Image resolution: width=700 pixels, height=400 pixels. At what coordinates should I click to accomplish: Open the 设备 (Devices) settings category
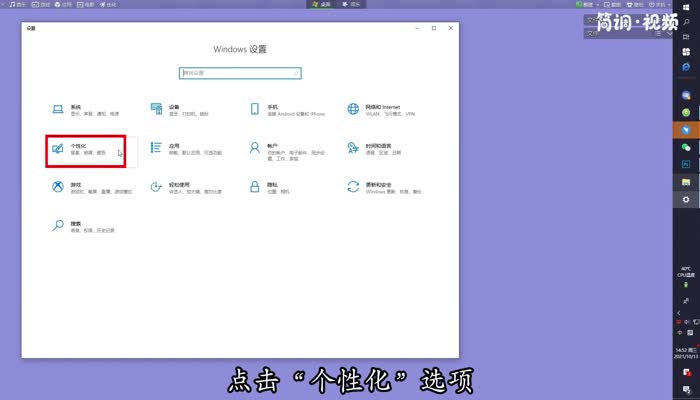174,109
